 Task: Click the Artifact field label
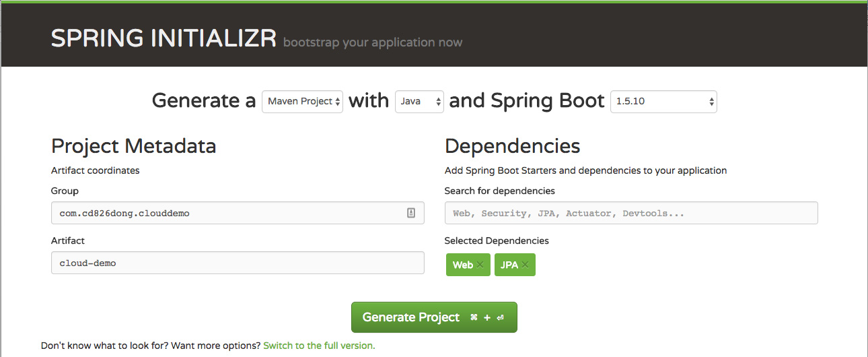(68, 240)
